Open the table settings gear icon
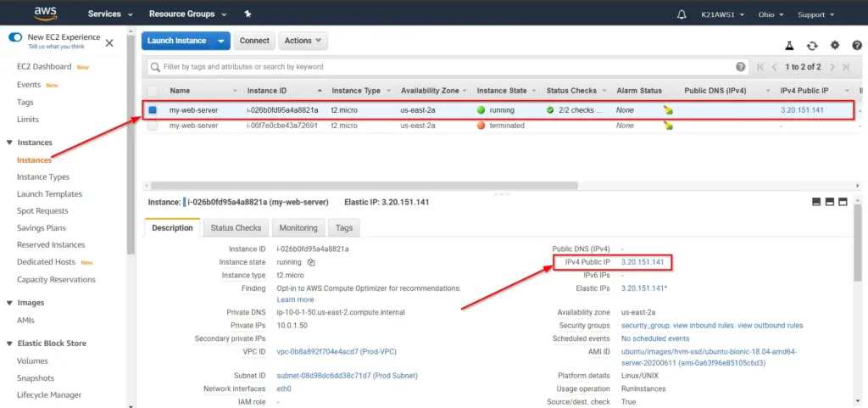Viewport: 868px width, 408px height. (835, 46)
